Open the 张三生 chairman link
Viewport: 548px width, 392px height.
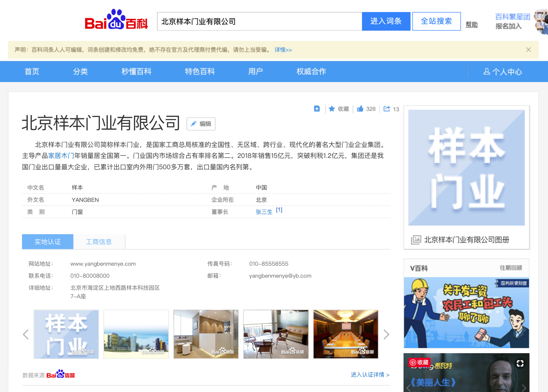click(x=264, y=212)
